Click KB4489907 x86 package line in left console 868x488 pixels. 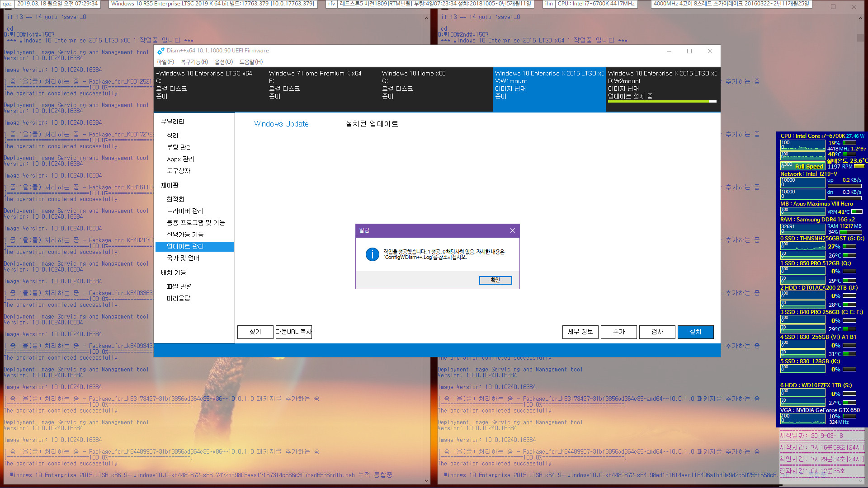(x=162, y=451)
